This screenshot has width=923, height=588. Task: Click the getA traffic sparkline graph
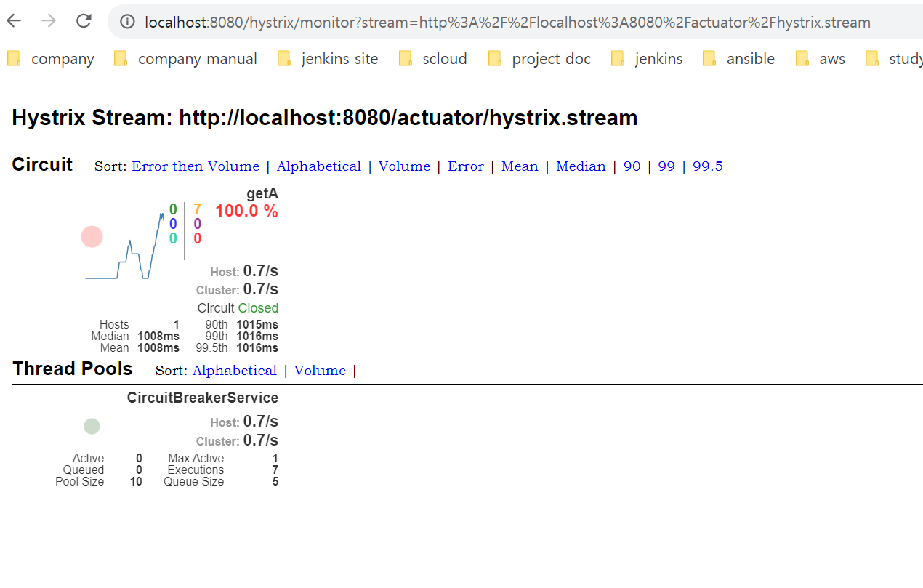(x=125, y=245)
